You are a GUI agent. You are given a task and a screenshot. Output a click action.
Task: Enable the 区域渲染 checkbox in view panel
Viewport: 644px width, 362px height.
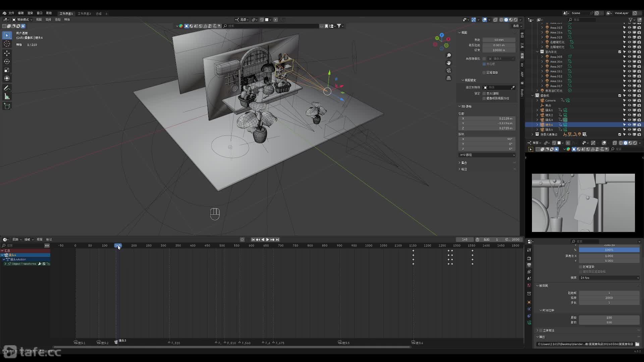[x=484, y=72]
